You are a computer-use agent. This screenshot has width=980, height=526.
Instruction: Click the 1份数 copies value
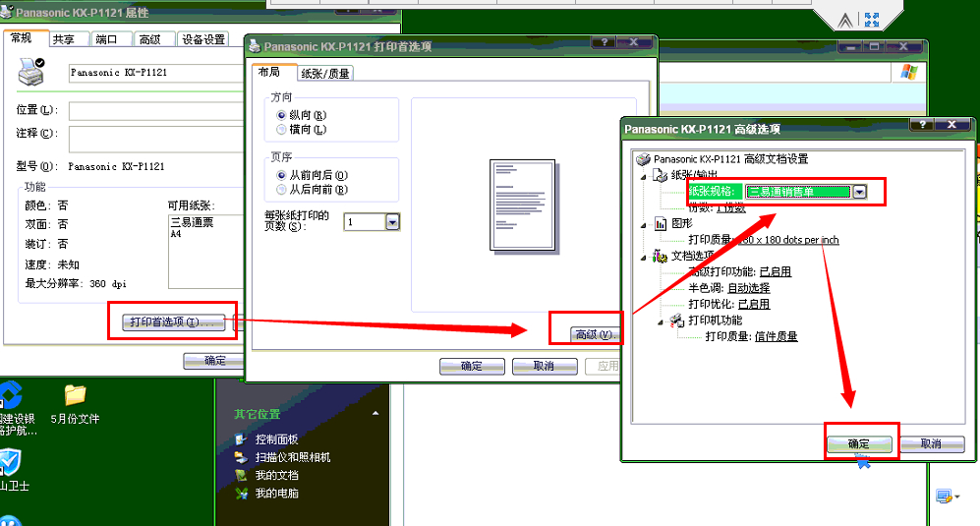[730, 208]
